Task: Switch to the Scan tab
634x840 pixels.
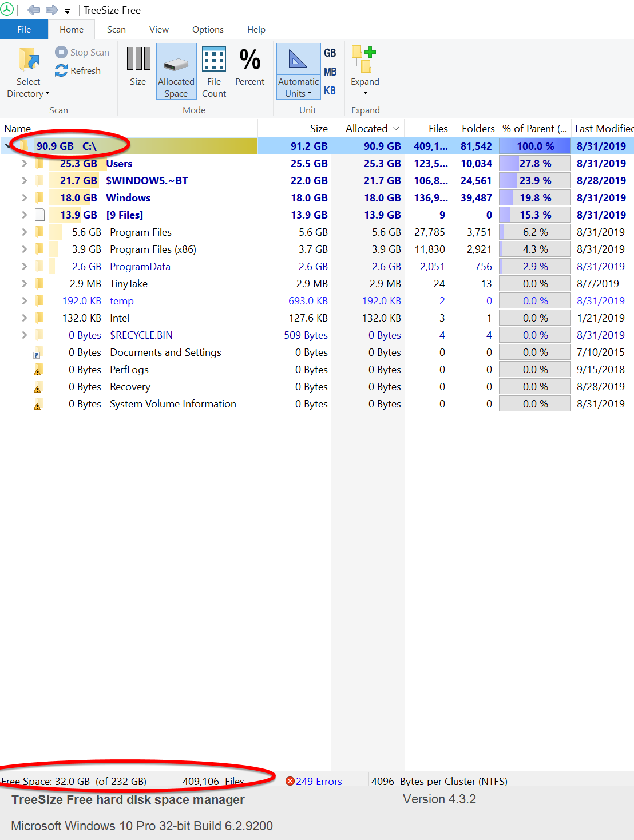Action: pos(116,30)
